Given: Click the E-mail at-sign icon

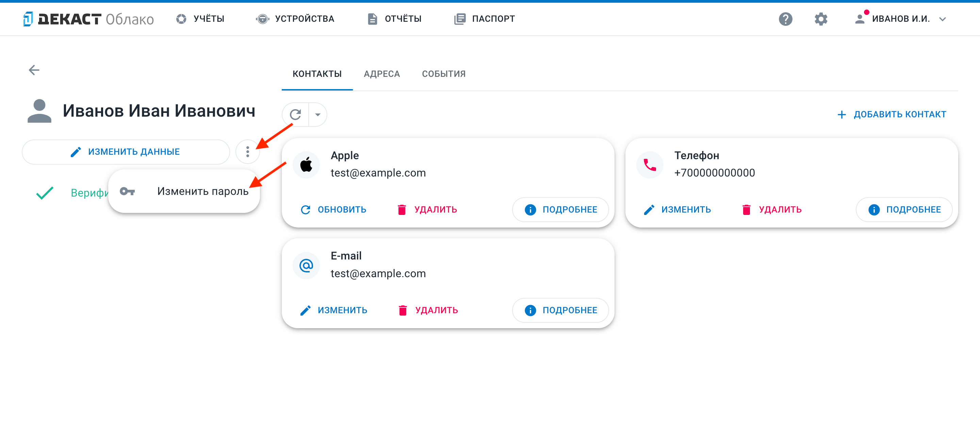Looking at the screenshot, I should [306, 265].
